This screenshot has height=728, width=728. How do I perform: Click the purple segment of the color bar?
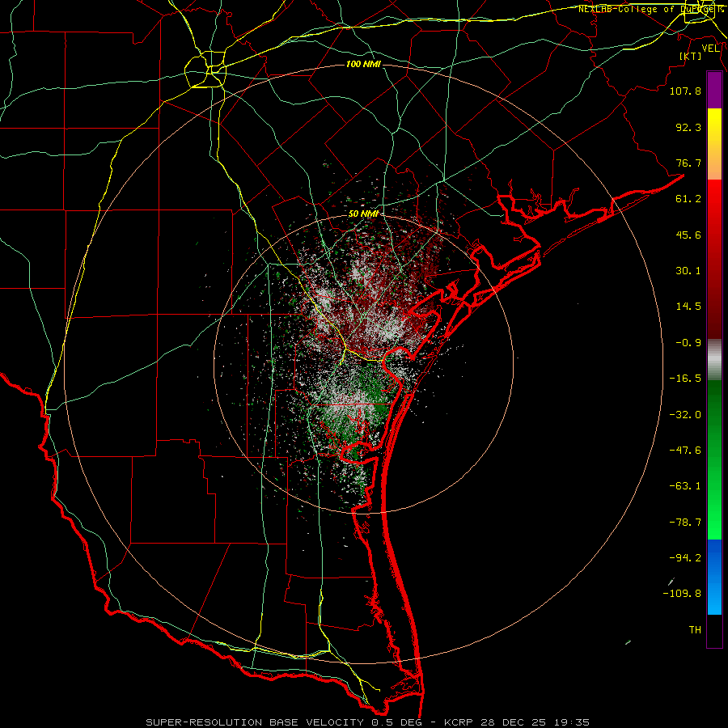coord(714,90)
